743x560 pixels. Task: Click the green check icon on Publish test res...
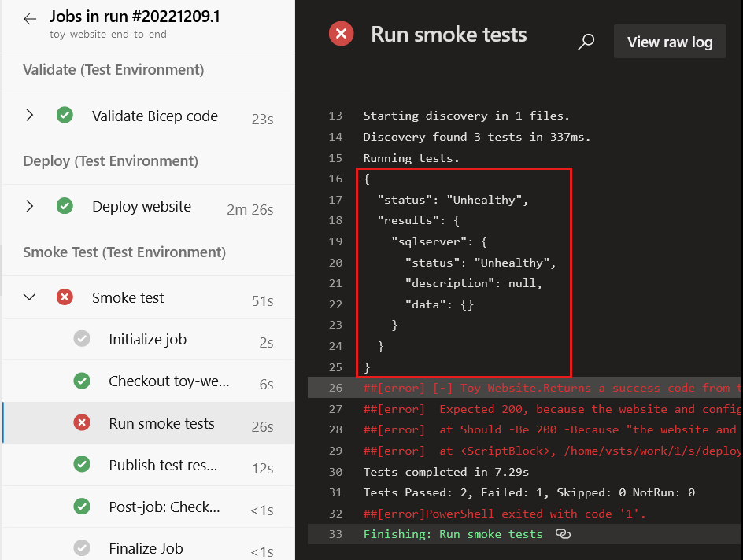coord(82,464)
